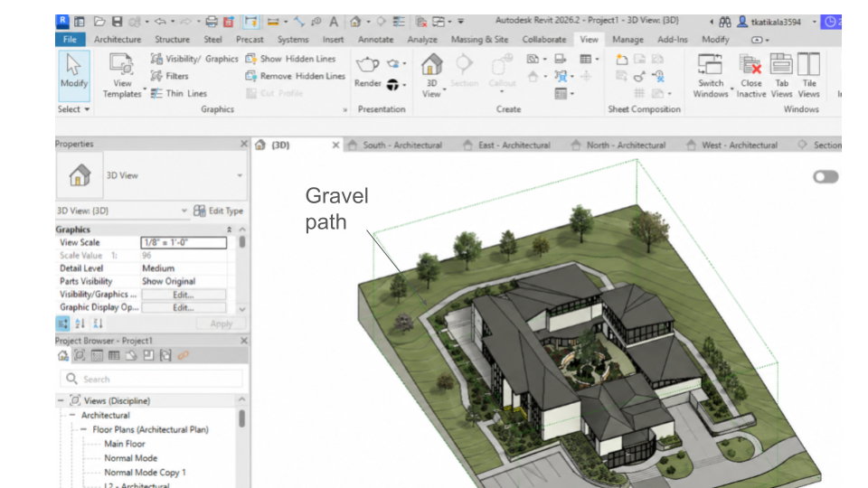Click Remove Hidden Lines
This screenshot has width=868, height=488.
click(296, 76)
